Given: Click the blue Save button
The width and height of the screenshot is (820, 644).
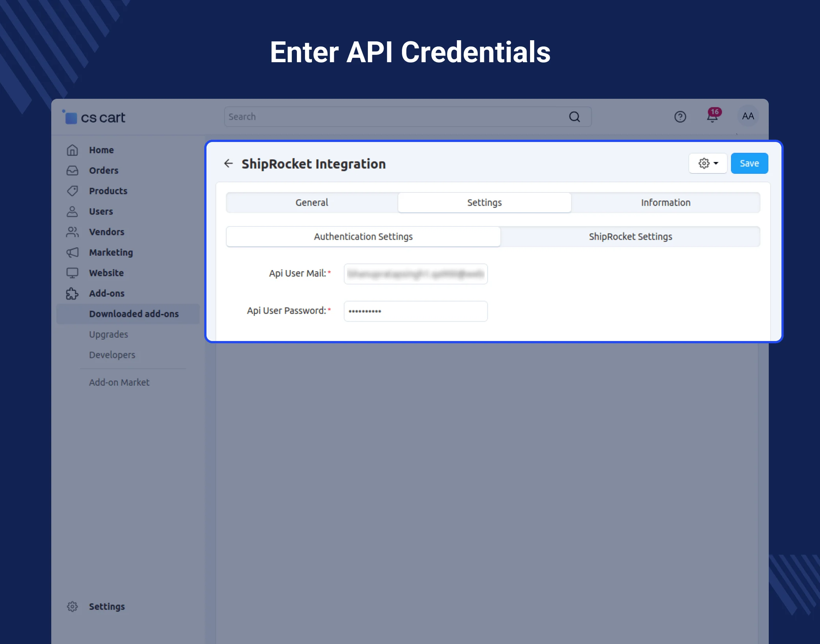Looking at the screenshot, I should click(x=749, y=163).
